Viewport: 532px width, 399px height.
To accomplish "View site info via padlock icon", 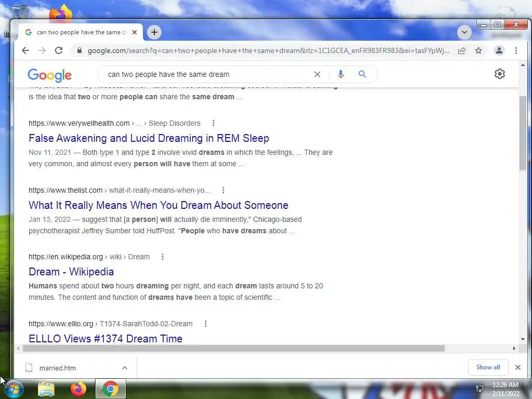I will [79, 50].
